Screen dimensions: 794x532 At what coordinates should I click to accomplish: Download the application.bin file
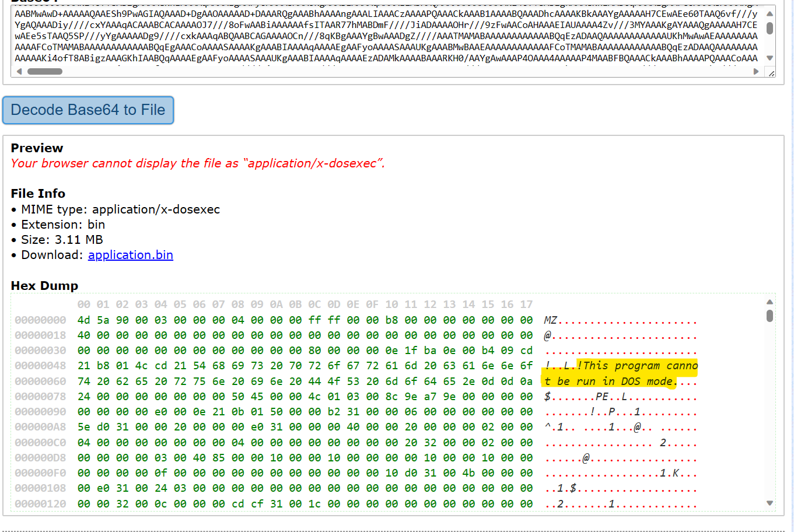[130, 255]
